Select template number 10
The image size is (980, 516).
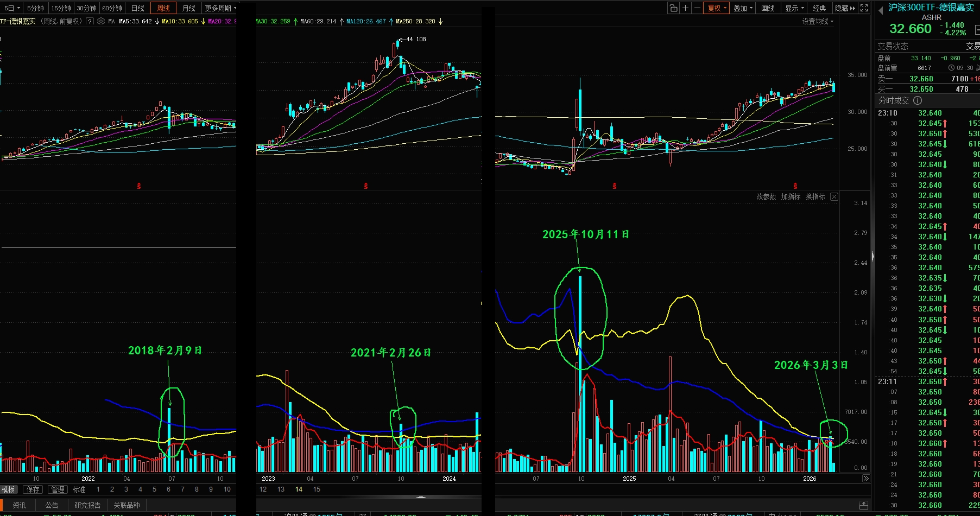227,489
